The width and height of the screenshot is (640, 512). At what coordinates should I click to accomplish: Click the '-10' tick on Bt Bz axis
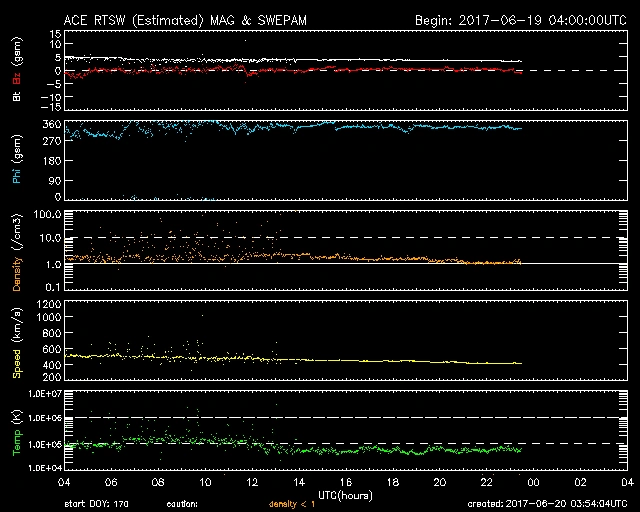tap(51, 97)
